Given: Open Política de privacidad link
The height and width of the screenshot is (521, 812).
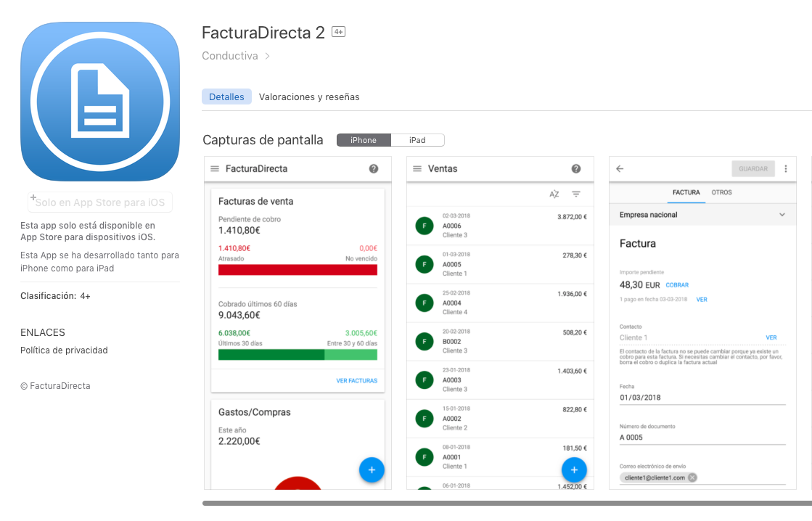Looking at the screenshot, I should pyautogui.click(x=64, y=350).
